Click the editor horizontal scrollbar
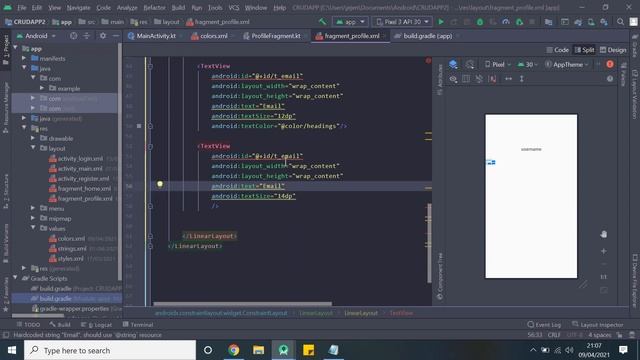The height and width of the screenshot is (360, 640). [x=242, y=304]
